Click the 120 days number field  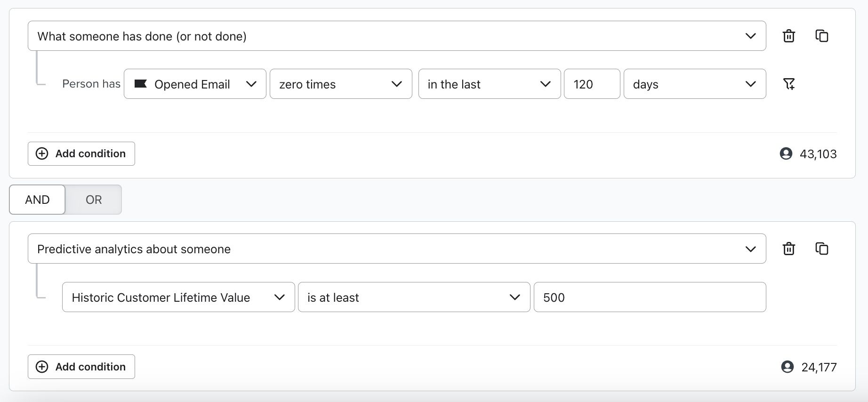pos(591,84)
